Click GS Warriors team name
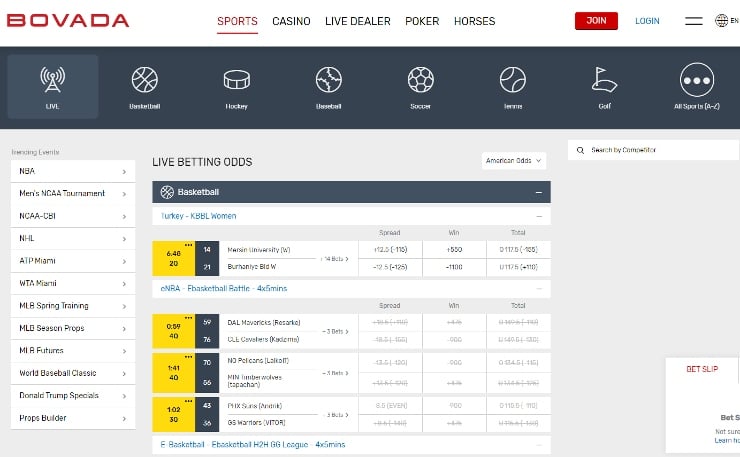 pos(256,423)
